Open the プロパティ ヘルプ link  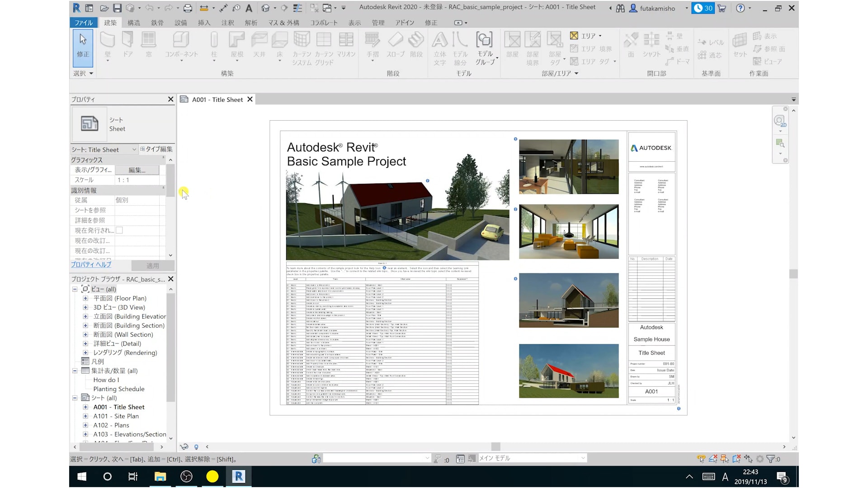(91, 265)
